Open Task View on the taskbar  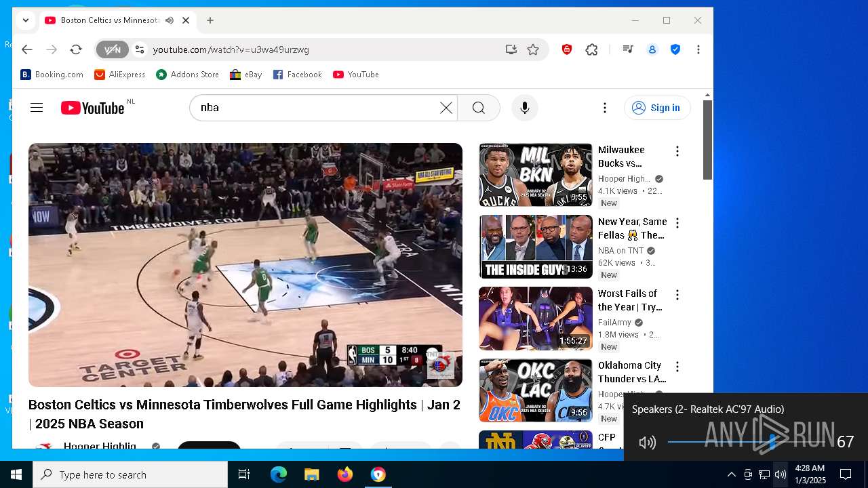pos(244,474)
